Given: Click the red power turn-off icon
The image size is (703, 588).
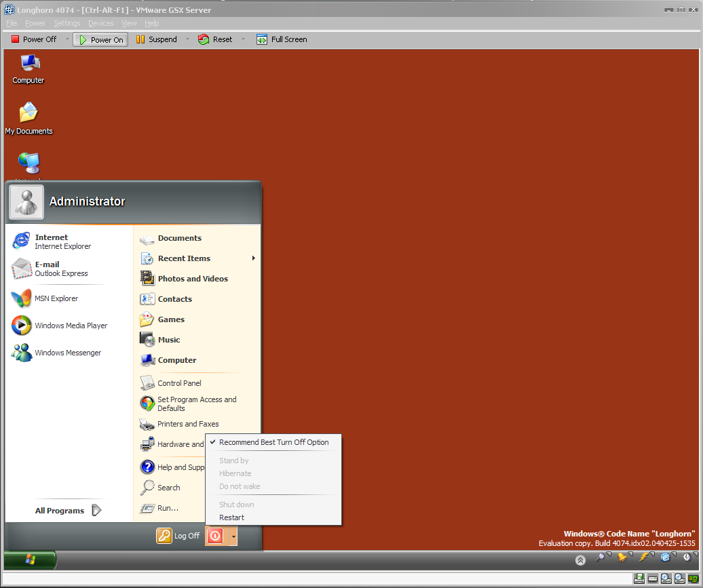Looking at the screenshot, I should pos(214,536).
